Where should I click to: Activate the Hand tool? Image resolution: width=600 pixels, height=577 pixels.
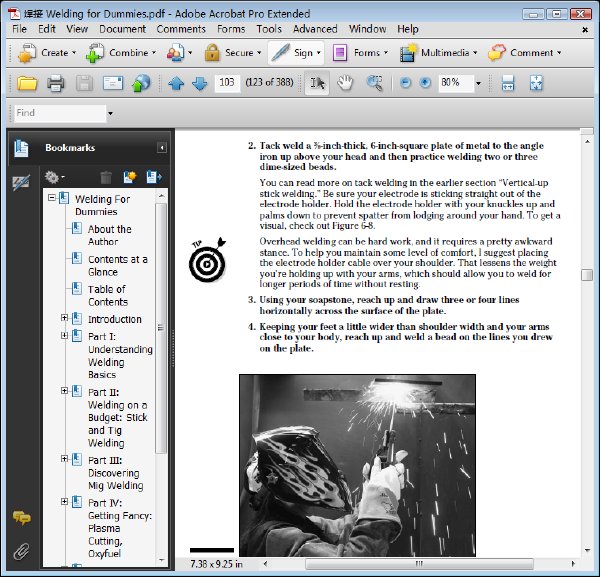[x=345, y=83]
